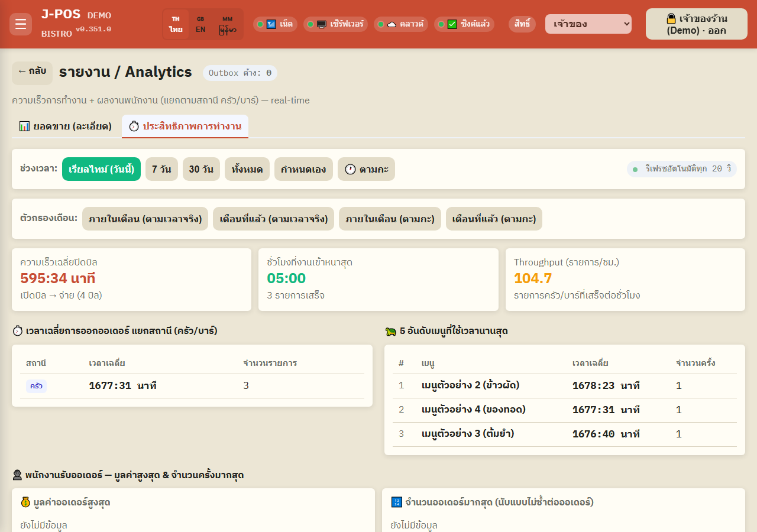Click the money bag icon by มูลค่าออเดอร์สูงสุด
The image size is (757, 532).
pyautogui.click(x=25, y=502)
